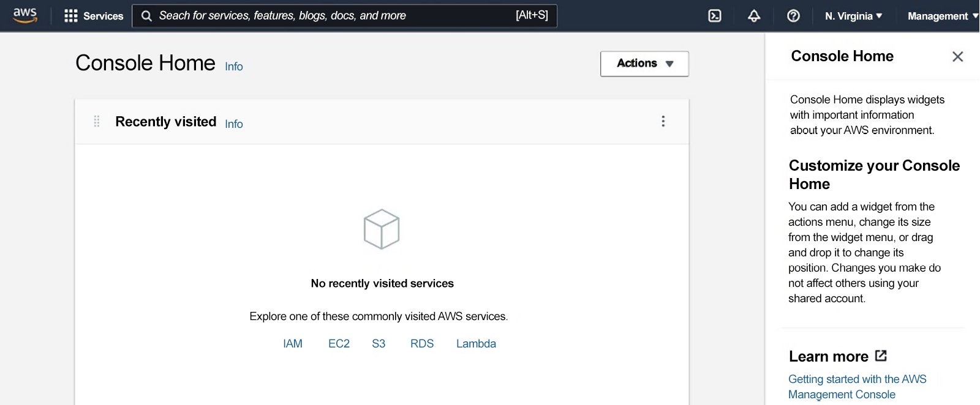Screen dimensions: 980x405
Task: Open the RDS service link
Action: 422,344
